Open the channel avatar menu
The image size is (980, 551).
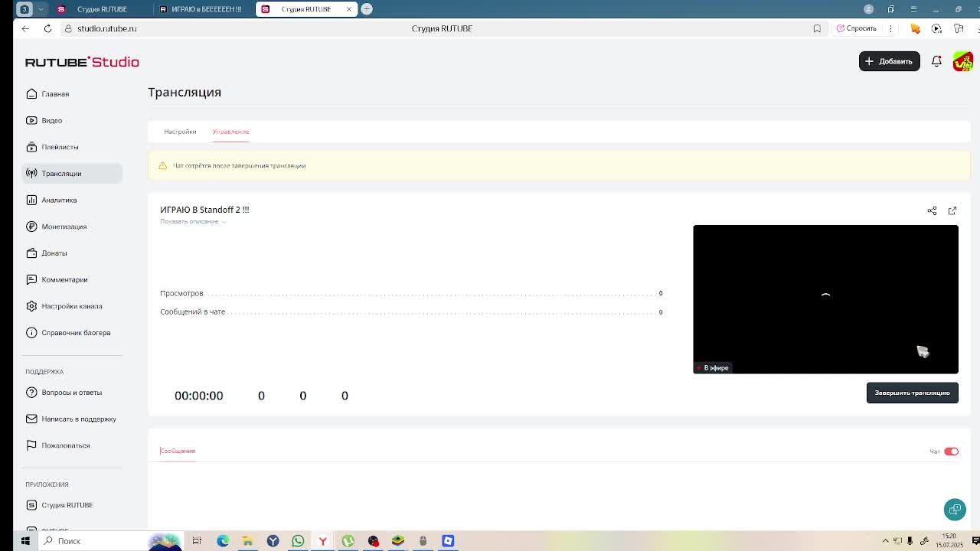(962, 61)
